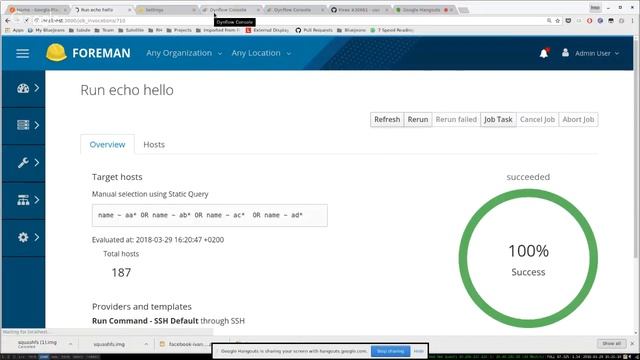The height and width of the screenshot is (360, 640).
Task: Open the Team bookmarks folder
Action: (x=104, y=30)
